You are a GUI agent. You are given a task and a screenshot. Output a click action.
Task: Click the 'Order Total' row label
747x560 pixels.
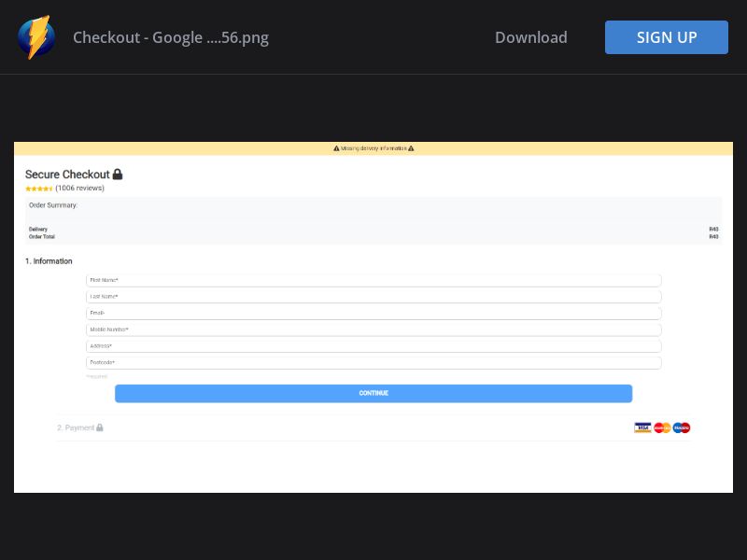(42, 237)
